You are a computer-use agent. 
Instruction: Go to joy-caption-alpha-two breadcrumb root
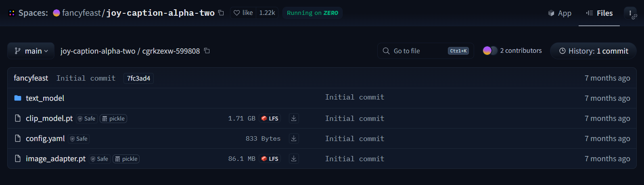click(x=98, y=51)
